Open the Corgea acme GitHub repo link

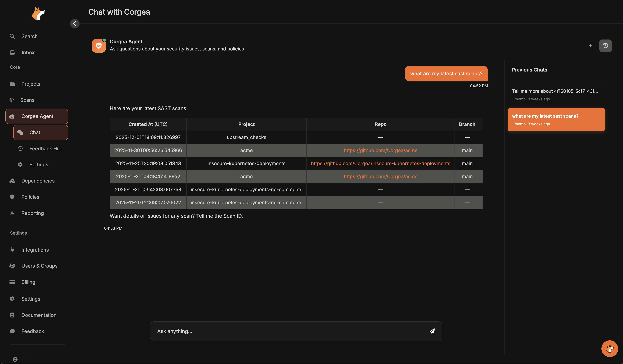(x=380, y=150)
